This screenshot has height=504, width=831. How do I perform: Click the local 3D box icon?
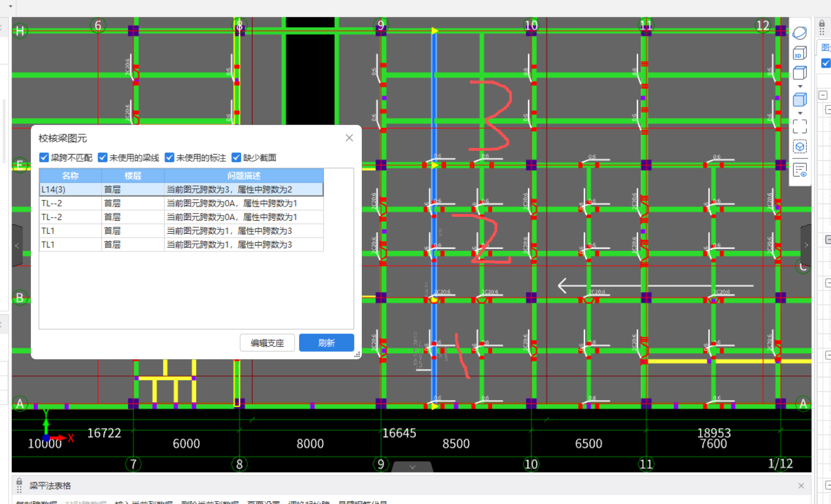800,147
